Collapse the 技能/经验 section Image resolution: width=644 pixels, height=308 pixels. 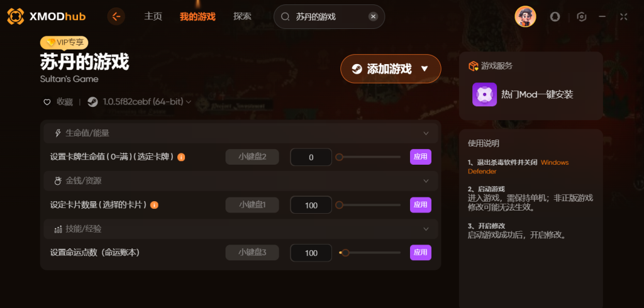click(x=426, y=229)
